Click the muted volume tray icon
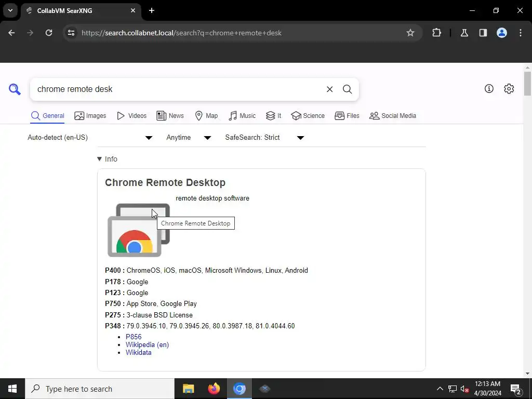Viewport: 532px width, 399px height. [464, 389]
